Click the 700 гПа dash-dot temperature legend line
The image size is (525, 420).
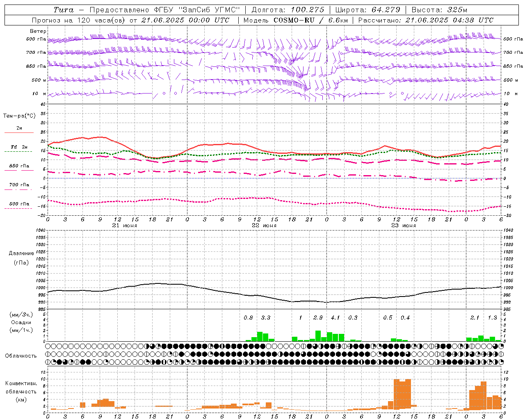coord(19,190)
